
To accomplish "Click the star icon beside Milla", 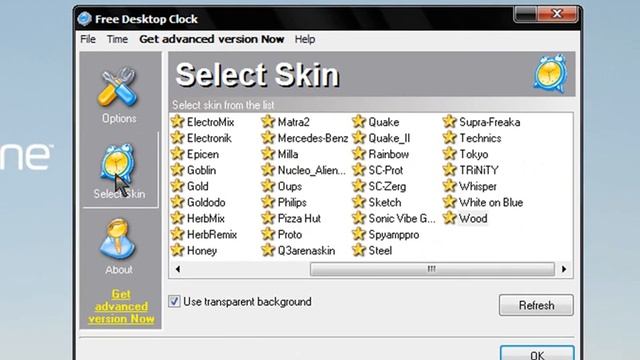I will coord(268,154).
